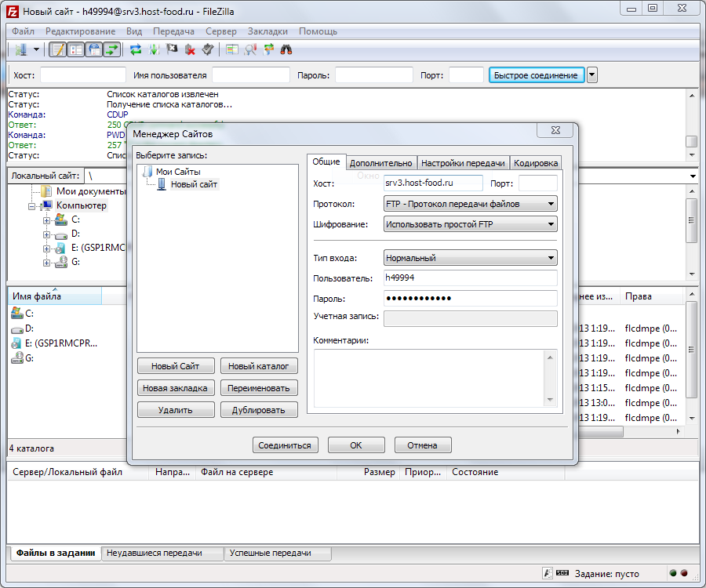Open the Сервер menu
This screenshot has height=588, width=706.
tap(221, 31)
